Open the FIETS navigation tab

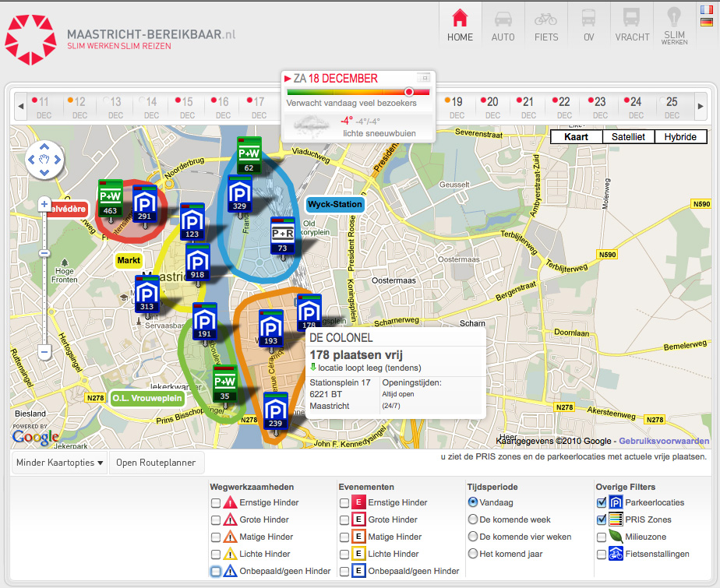point(546,25)
